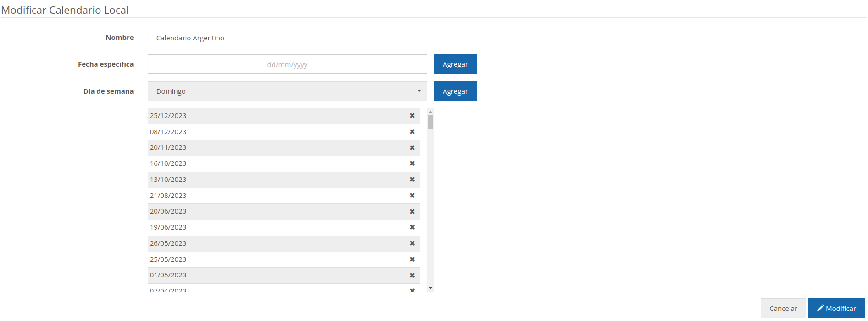Open the Día de semana dropdown
This screenshot has width=868, height=321.
coord(287,91)
